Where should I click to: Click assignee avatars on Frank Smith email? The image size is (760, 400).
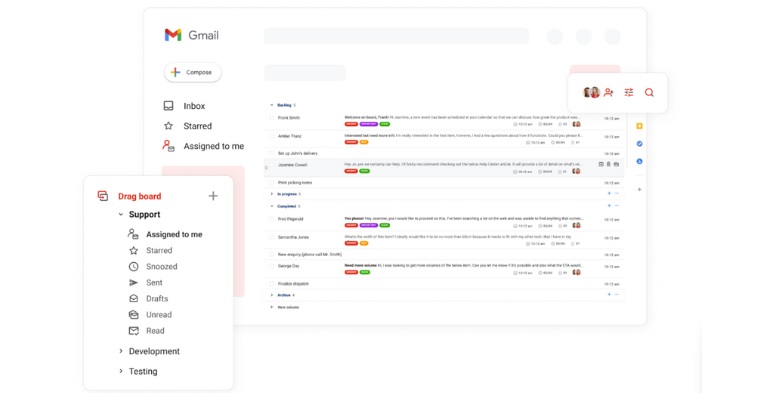point(576,124)
